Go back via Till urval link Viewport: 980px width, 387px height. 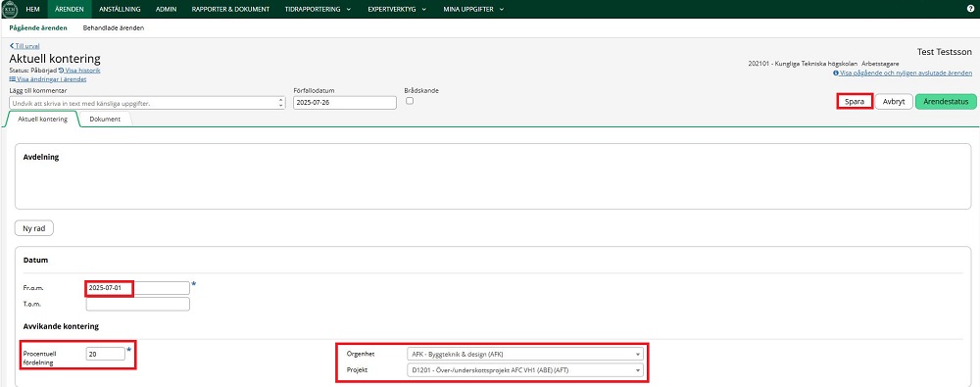pyautogui.click(x=24, y=46)
